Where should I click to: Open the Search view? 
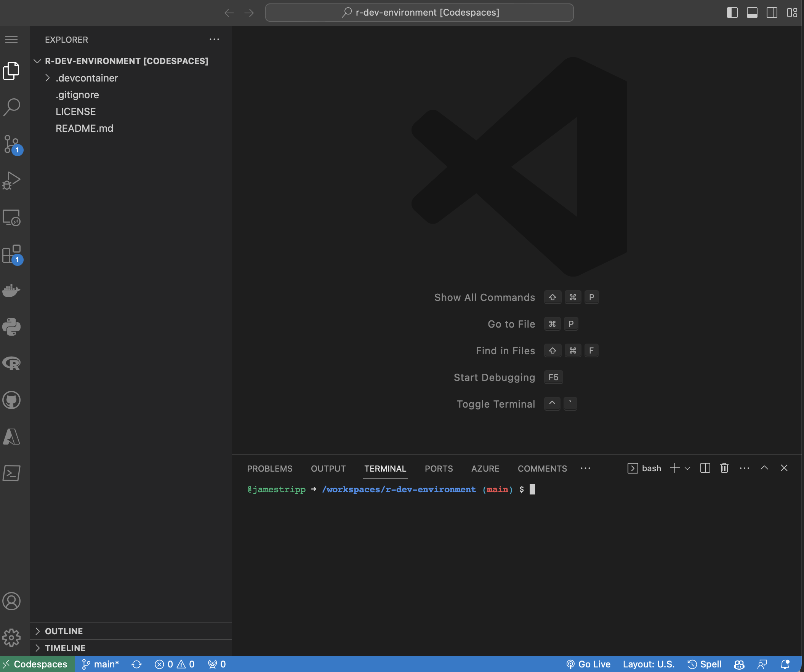pos(11,107)
